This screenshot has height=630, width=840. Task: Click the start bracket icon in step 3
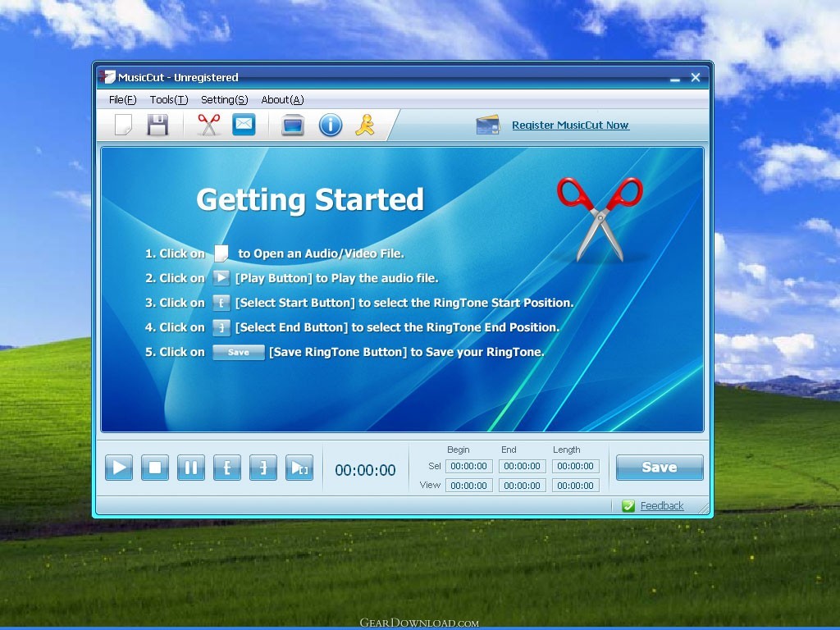pos(221,303)
